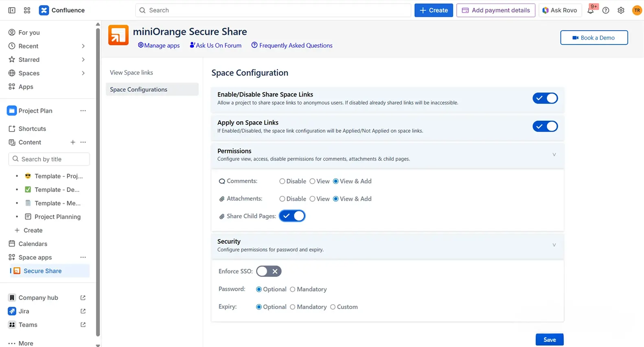Select Disable for Comments

[282, 181]
